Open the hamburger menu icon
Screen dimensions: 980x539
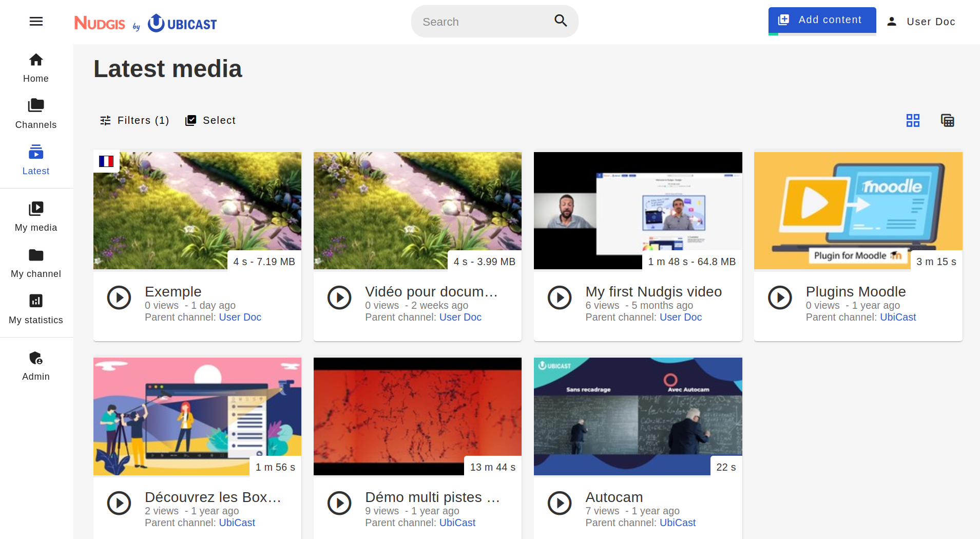point(36,22)
